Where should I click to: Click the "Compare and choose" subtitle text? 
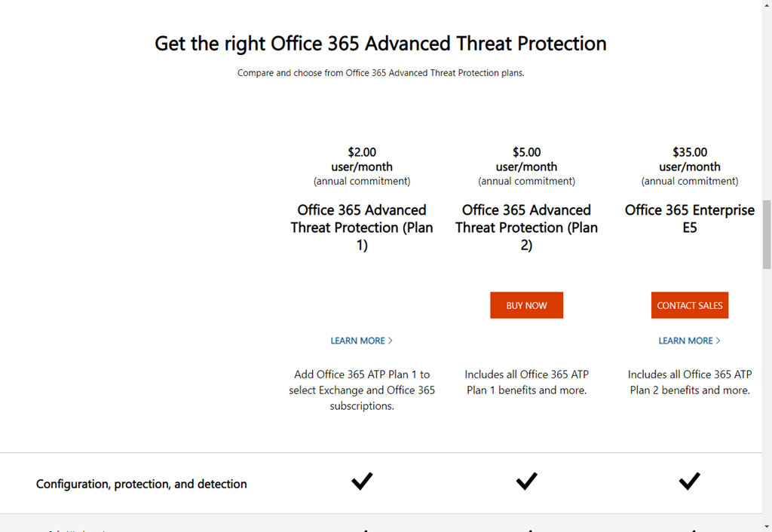click(x=380, y=73)
